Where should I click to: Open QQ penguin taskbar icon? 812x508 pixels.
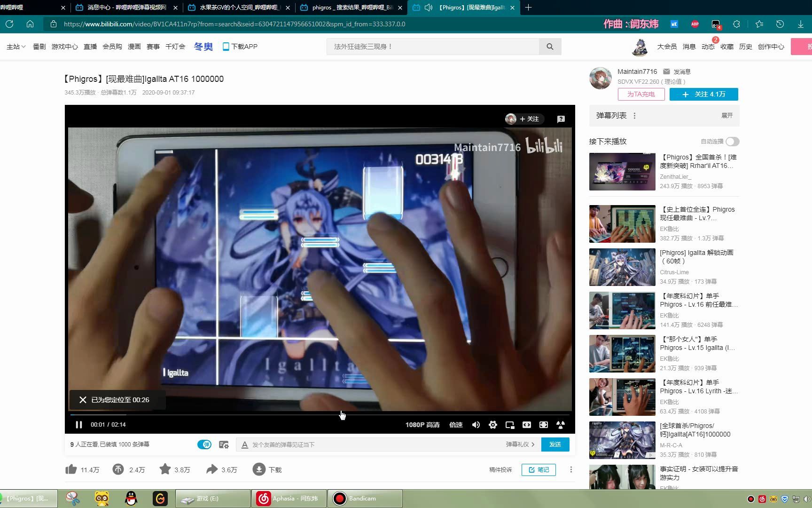(131, 499)
